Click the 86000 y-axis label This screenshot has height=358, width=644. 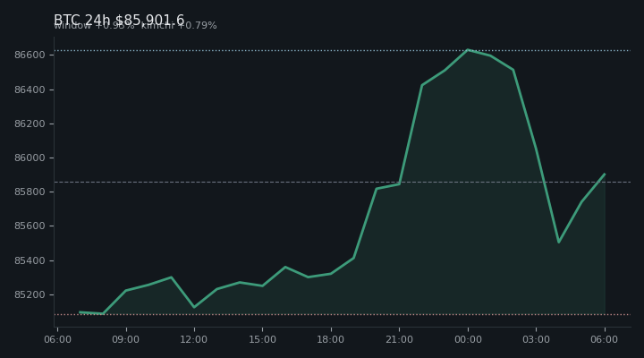(30, 158)
